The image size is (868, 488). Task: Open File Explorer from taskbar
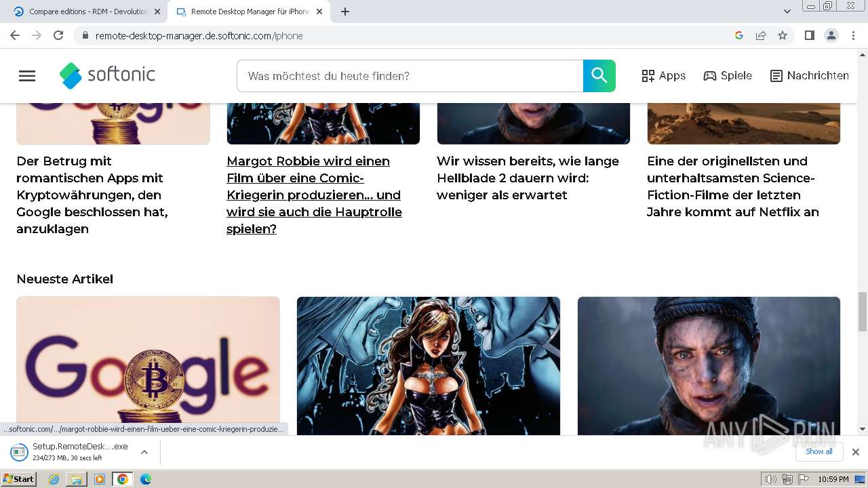pyautogui.click(x=77, y=479)
